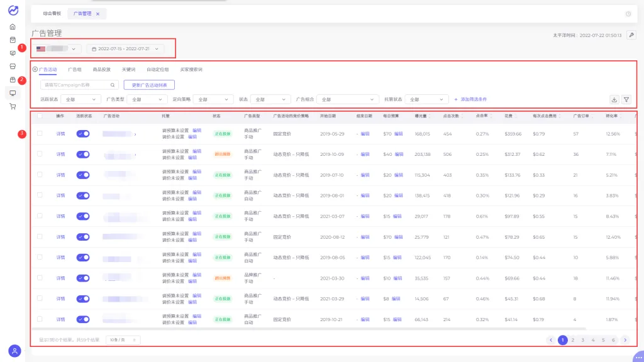Click the wrench icon beside Pacific time
644x362 pixels.
(631, 35)
